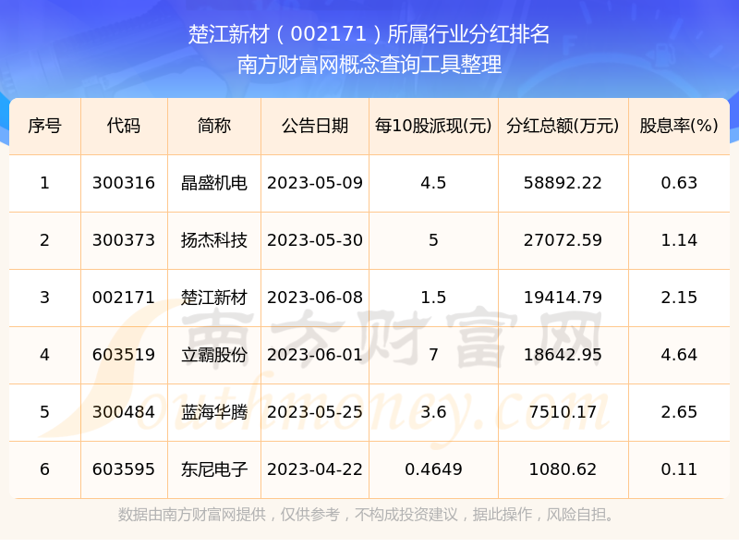Click the yield value 1.14
This screenshot has width=739, height=560.
[679, 240]
